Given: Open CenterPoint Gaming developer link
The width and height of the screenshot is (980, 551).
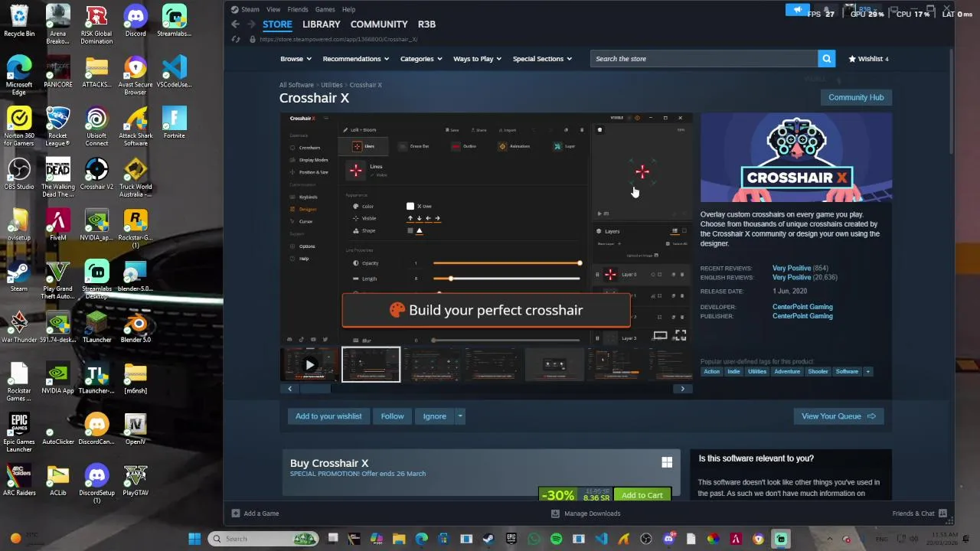Looking at the screenshot, I should pyautogui.click(x=802, y=307).
